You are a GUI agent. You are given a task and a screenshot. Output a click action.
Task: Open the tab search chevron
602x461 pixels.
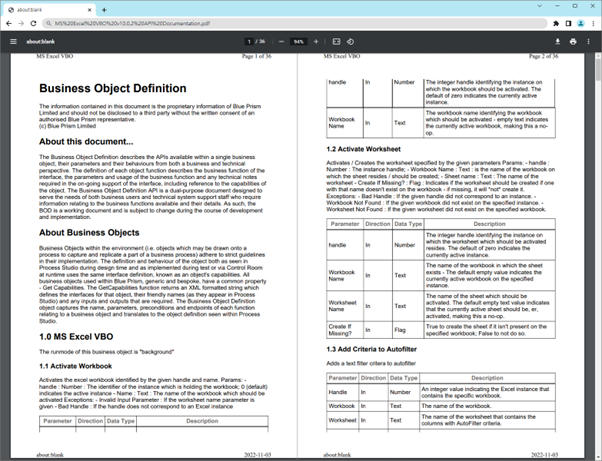pyautogui.click(x=539, y=6)
